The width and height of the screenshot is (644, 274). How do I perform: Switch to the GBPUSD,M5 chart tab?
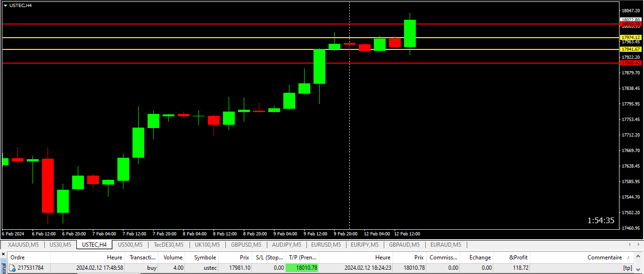(x=246, y=245)
